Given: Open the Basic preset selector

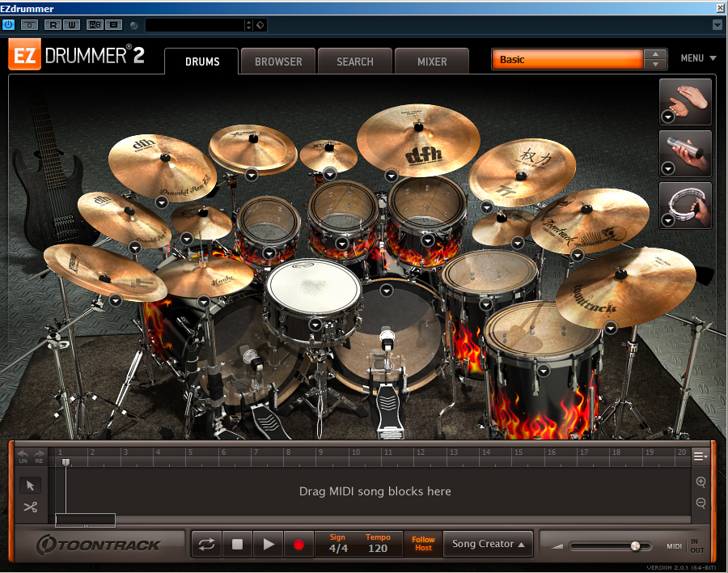Looking at the screenshot, I should pos(567,59).
